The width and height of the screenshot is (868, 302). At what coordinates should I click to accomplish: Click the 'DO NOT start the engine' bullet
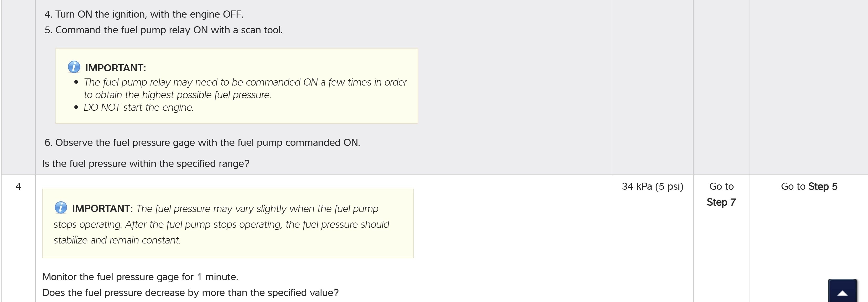(x=138, y=108)
